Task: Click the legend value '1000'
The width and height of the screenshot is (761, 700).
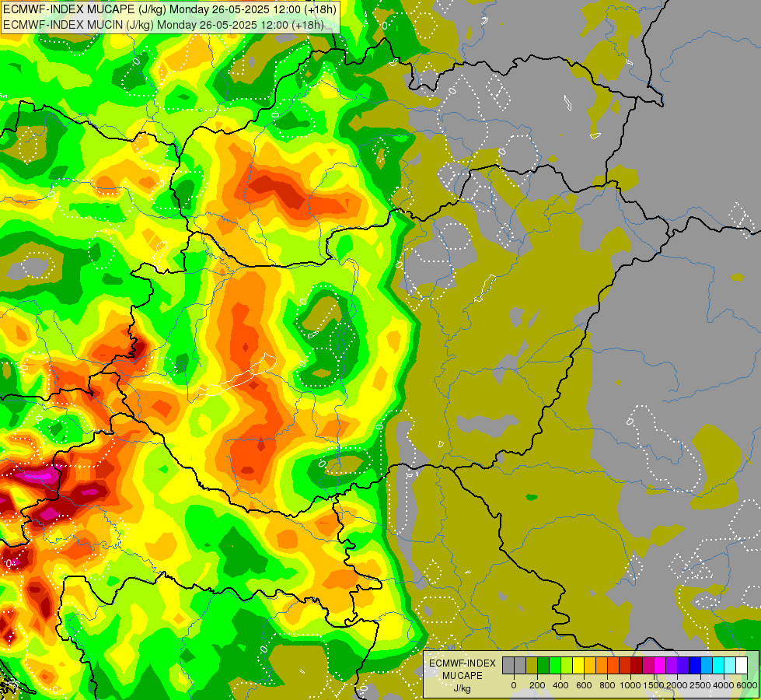Action: 630,685
